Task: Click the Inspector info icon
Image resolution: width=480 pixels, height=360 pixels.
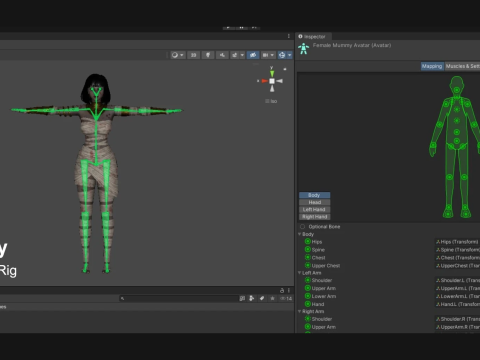Action: 300,36
